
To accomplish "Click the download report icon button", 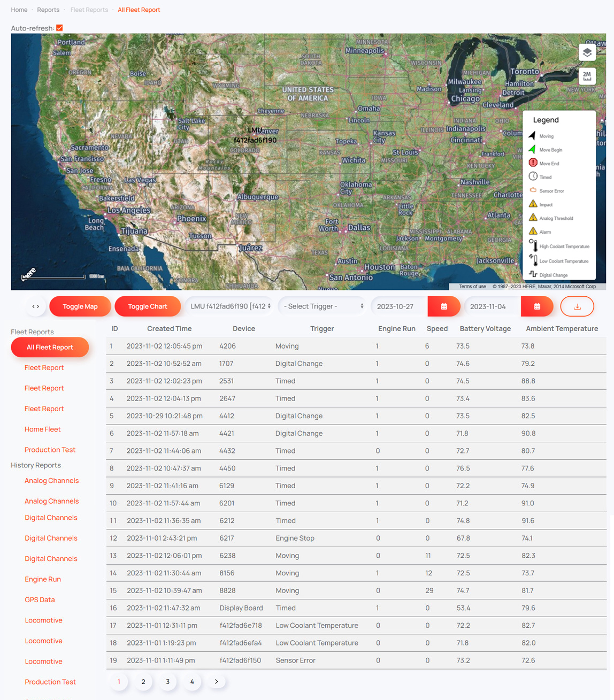I will [577, 306].
